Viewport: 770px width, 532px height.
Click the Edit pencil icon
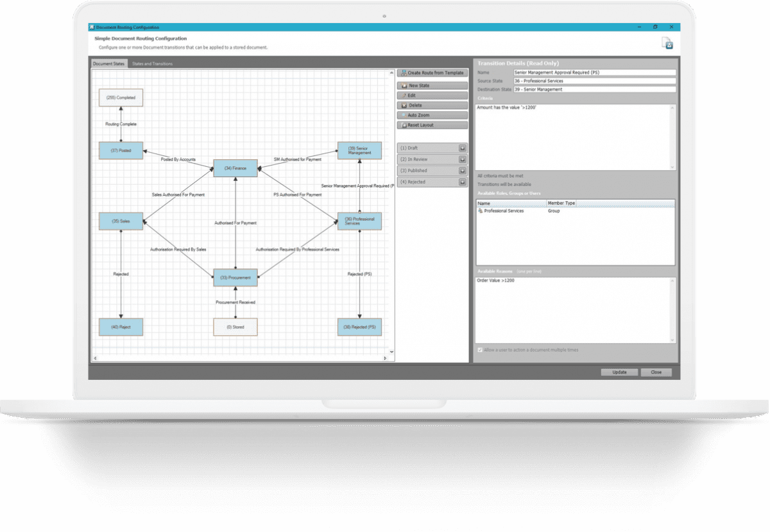pos(404,95)
